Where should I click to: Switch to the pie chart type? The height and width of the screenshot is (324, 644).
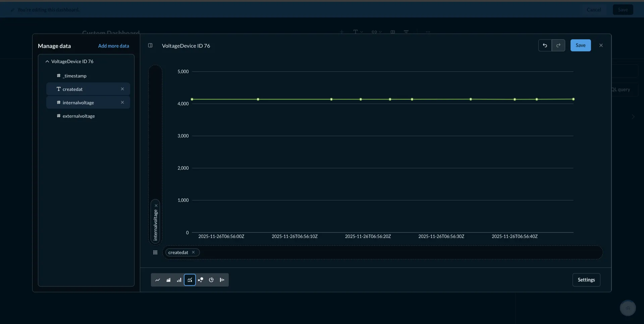click(211, 280)
